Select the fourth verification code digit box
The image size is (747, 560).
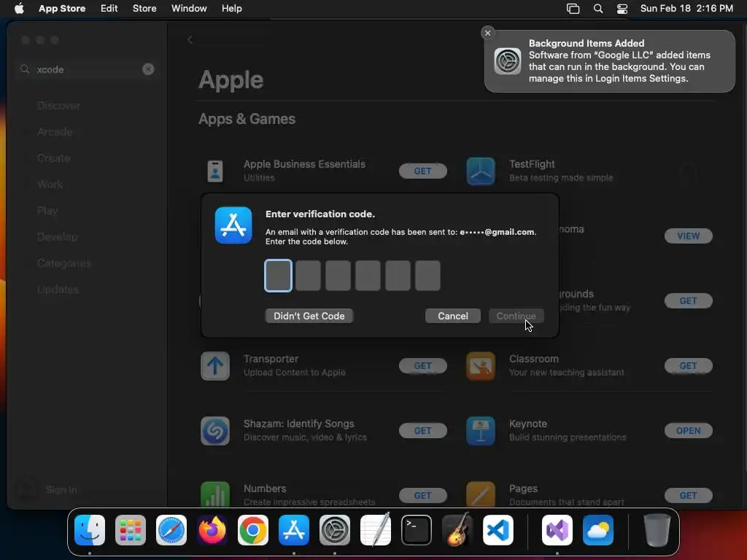click(368, 276)
